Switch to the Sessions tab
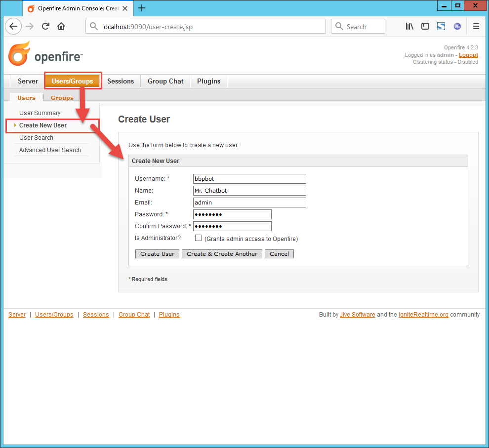Image resolution: width=489 pixels, height=448 pixels. click(x=121, y=81)
